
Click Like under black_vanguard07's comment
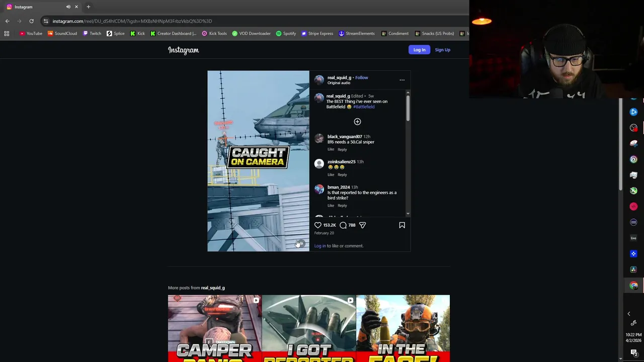(x=331, y=149)
